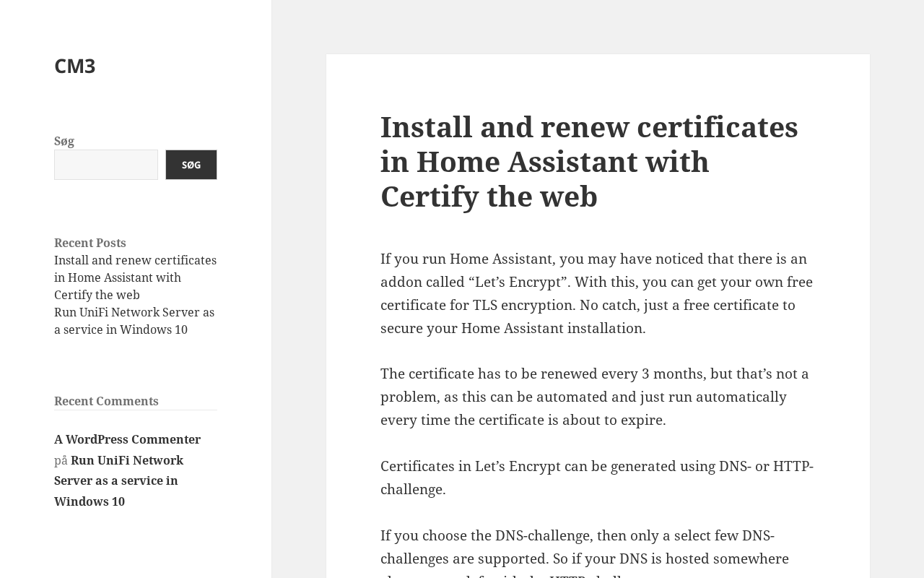Click the Søg label above the search field
This screenshot has height=578, width=924.
point(64,141)
